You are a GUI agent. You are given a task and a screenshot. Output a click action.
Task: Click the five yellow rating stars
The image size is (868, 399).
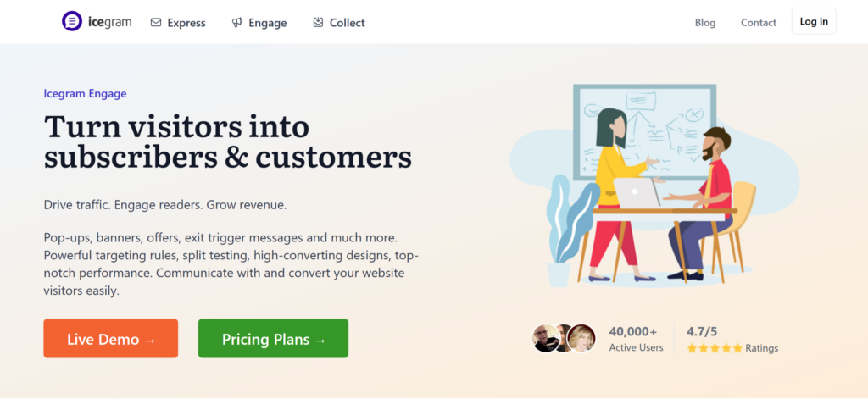714,348
